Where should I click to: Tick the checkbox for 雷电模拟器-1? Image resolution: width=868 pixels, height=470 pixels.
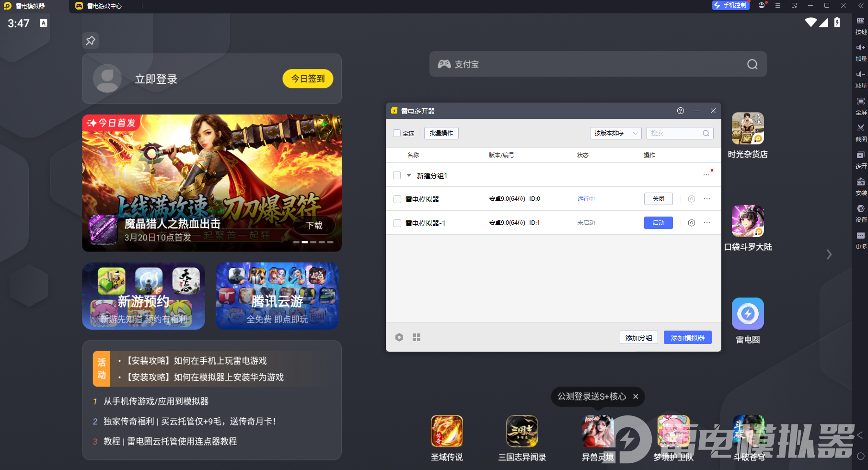397,223
